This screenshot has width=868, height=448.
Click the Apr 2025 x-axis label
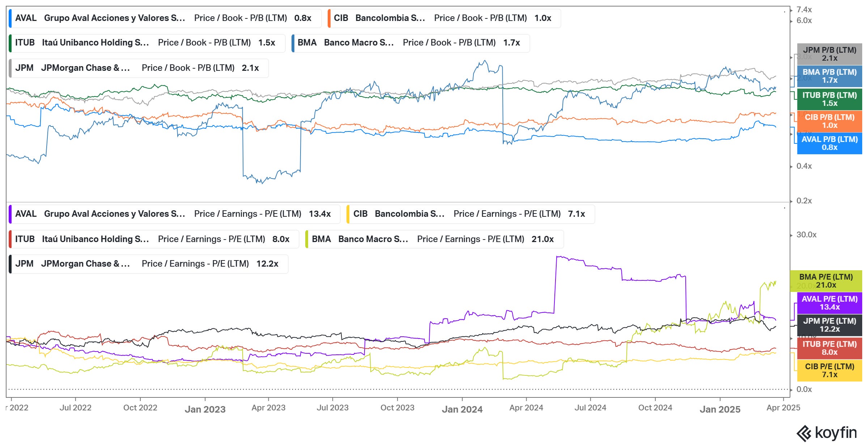tap(783, 408)
